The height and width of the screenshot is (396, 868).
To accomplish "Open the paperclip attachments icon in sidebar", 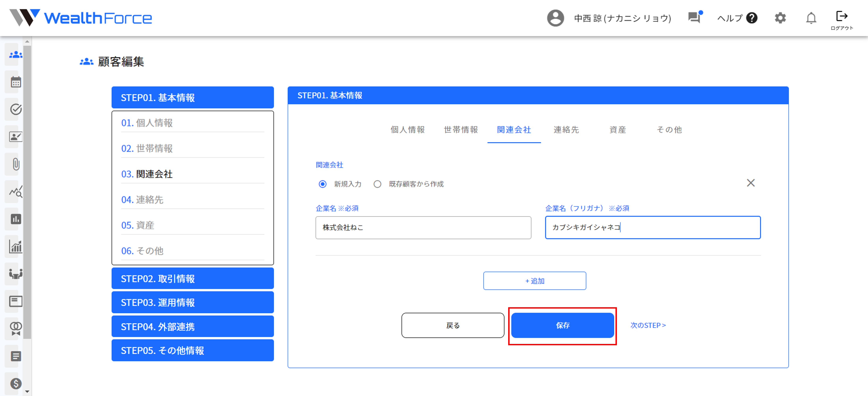I will (x=16, y=164).
